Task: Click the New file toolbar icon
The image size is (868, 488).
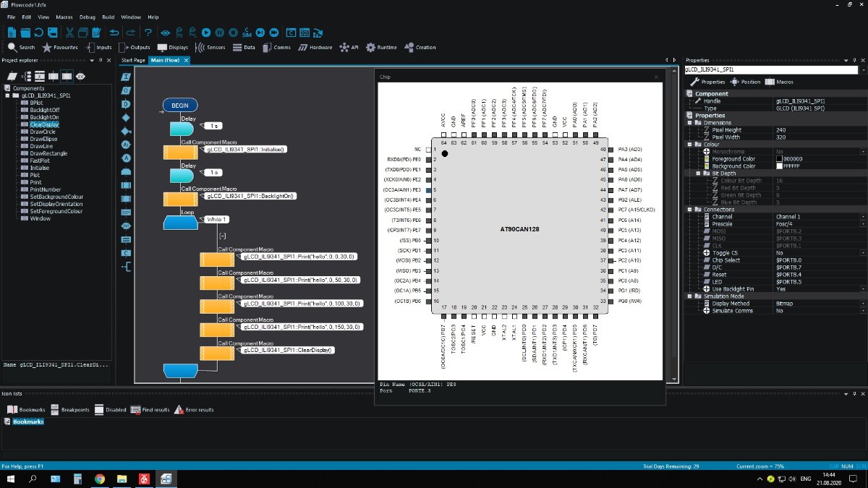Action: [12, 33]
